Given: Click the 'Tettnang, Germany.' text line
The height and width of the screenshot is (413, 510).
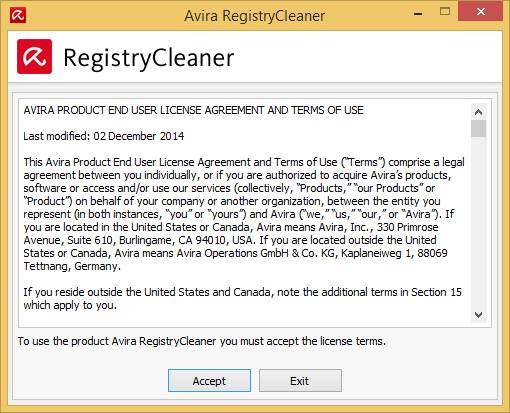Looking at the screenshot, I should point(72,266).
